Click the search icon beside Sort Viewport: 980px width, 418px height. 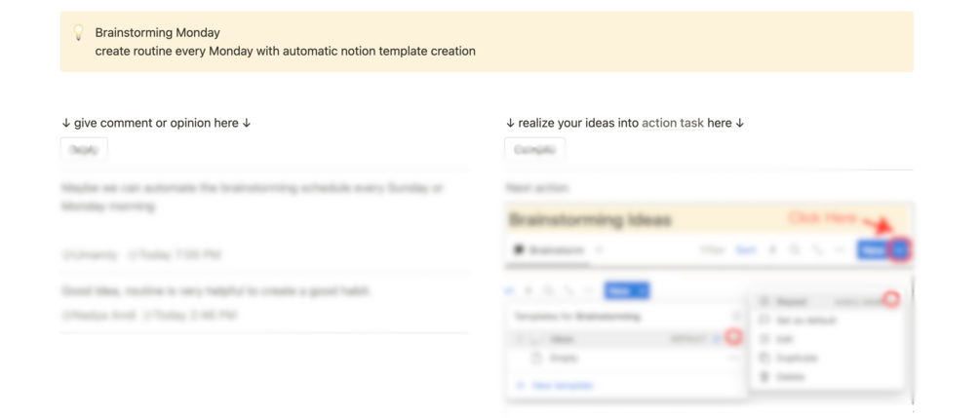795,250
